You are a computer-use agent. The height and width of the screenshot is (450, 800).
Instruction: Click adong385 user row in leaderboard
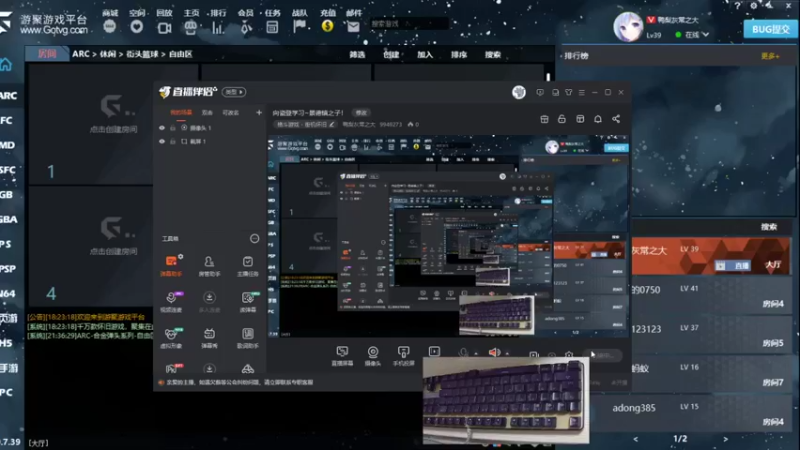[x=691, y=413]
